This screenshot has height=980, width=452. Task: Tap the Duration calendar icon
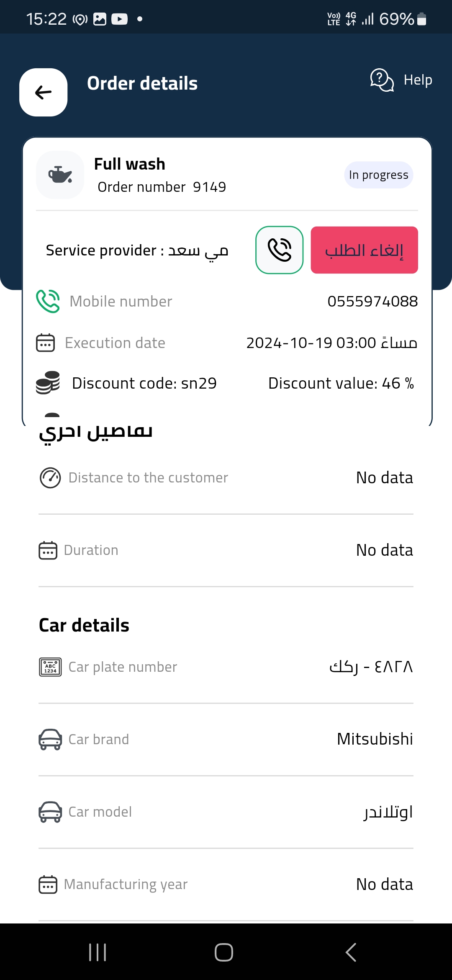point(48,550)
